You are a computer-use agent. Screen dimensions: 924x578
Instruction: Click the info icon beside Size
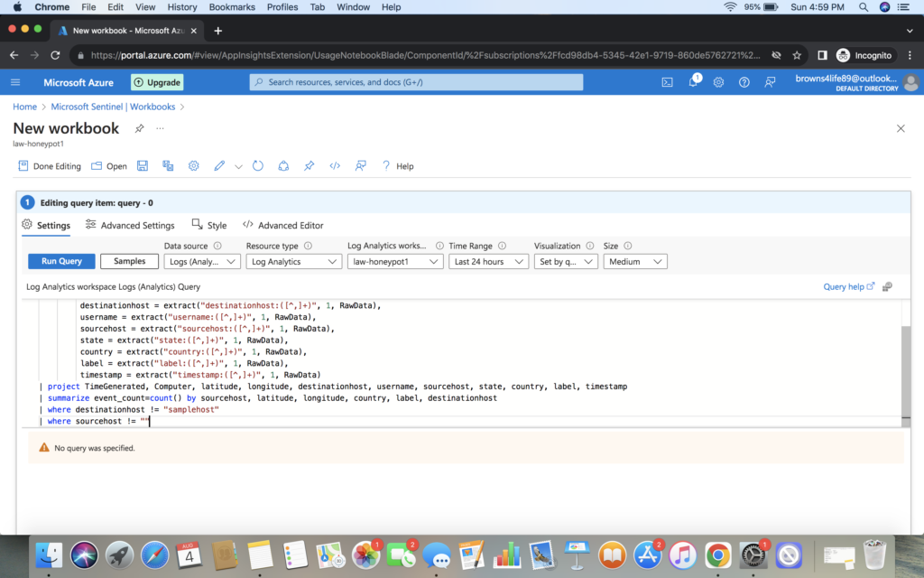tap(628, 246)
